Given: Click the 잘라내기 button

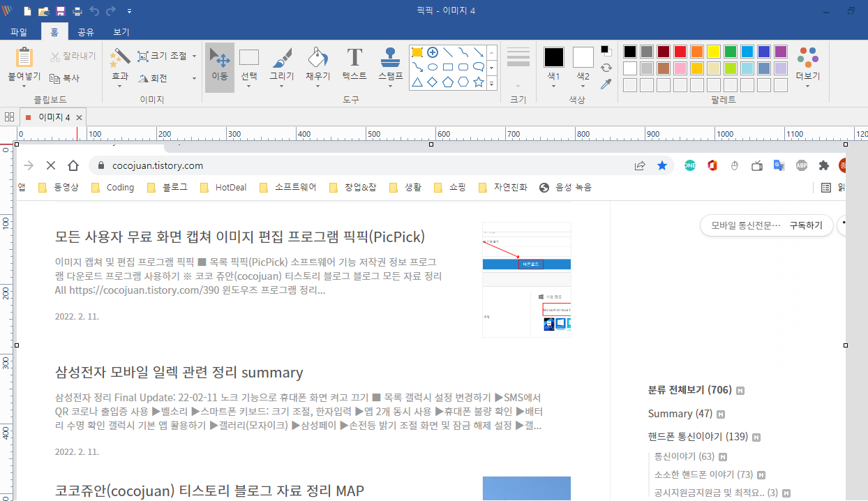Looking at the screenshot, I should tap(73, 56).
